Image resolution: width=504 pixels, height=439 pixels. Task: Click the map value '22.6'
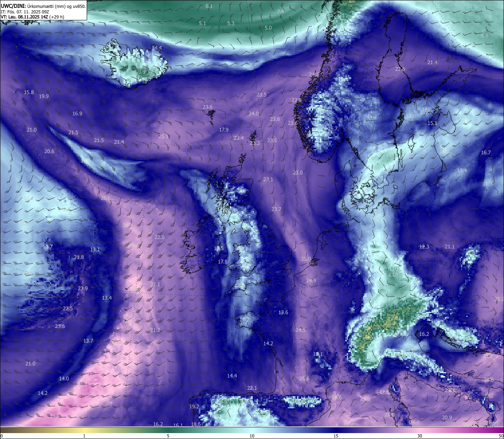400,69
